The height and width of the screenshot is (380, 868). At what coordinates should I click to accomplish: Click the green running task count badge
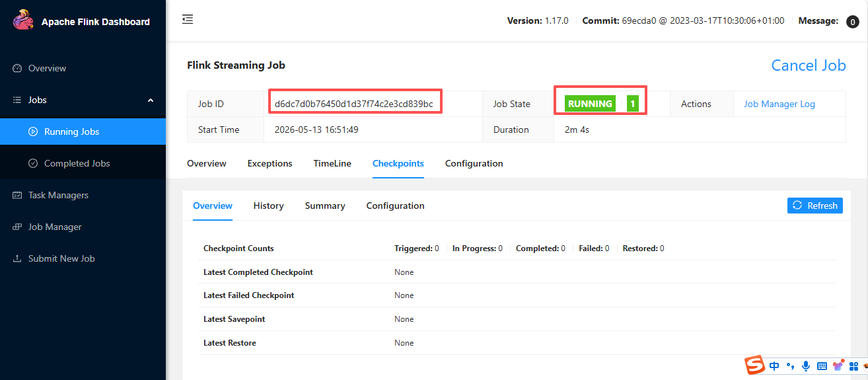(x=633, y=104)
